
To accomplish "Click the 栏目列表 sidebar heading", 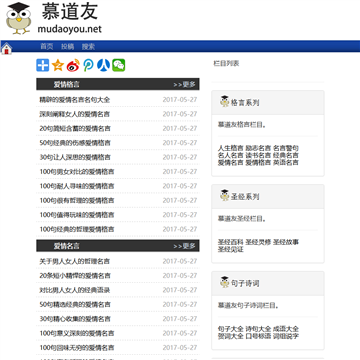I will 226,63.
